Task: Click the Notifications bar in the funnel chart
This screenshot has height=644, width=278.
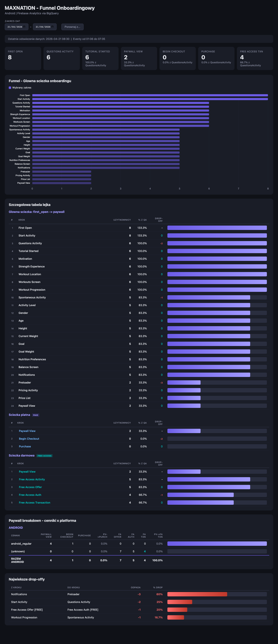Action: pos(106,168)
